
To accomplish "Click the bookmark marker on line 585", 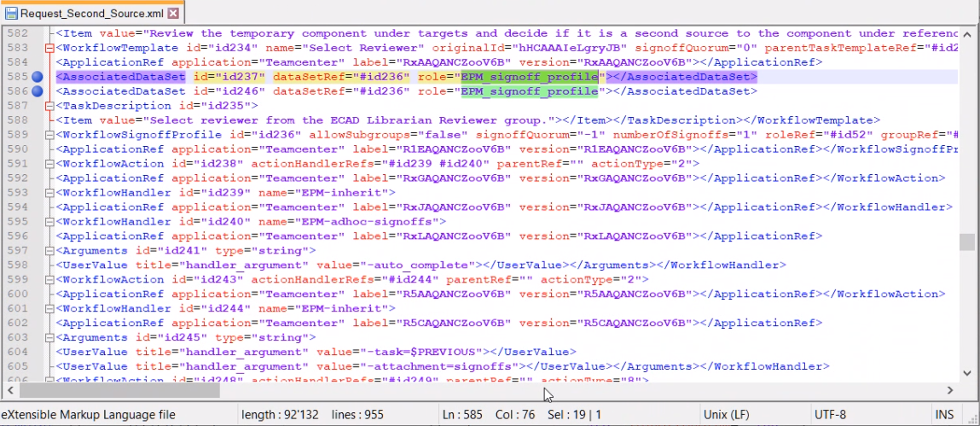I will 37,77.
